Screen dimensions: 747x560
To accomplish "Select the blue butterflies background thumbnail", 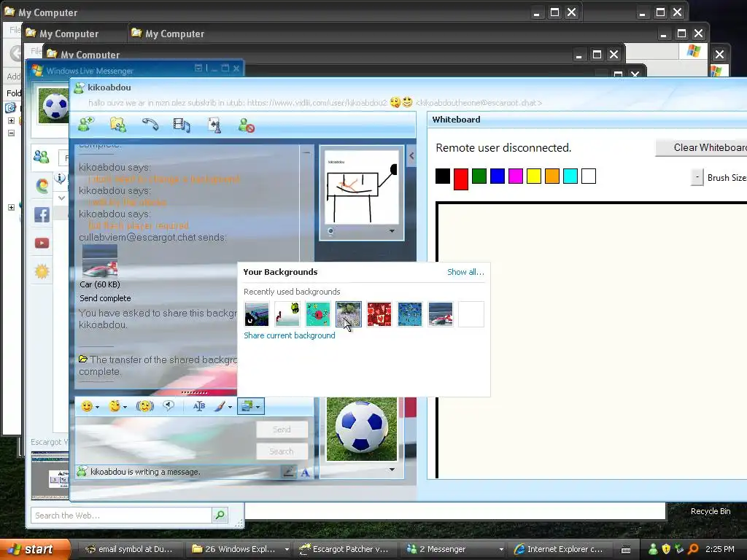I will point(410,314).
